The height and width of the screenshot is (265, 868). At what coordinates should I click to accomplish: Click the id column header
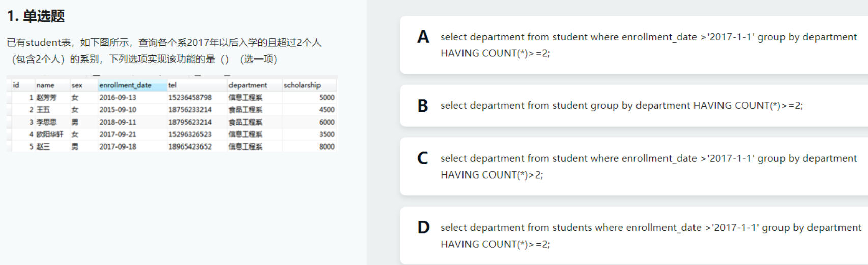tap(16, 85)
